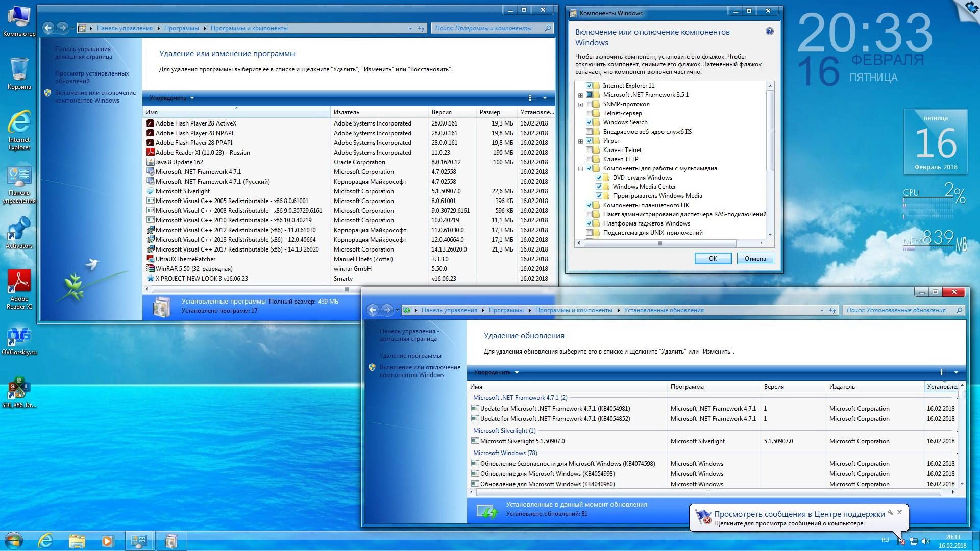Navigate to Программы in the address breadcrumb
Image resolution: width=980 pixels, height=551 pixels.
pos(506,310)
